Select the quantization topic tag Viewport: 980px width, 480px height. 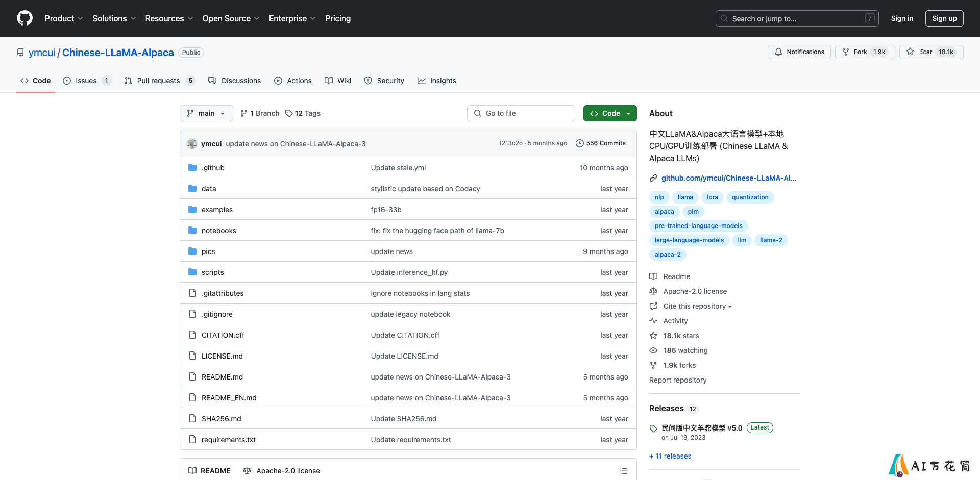coord(750,197)
